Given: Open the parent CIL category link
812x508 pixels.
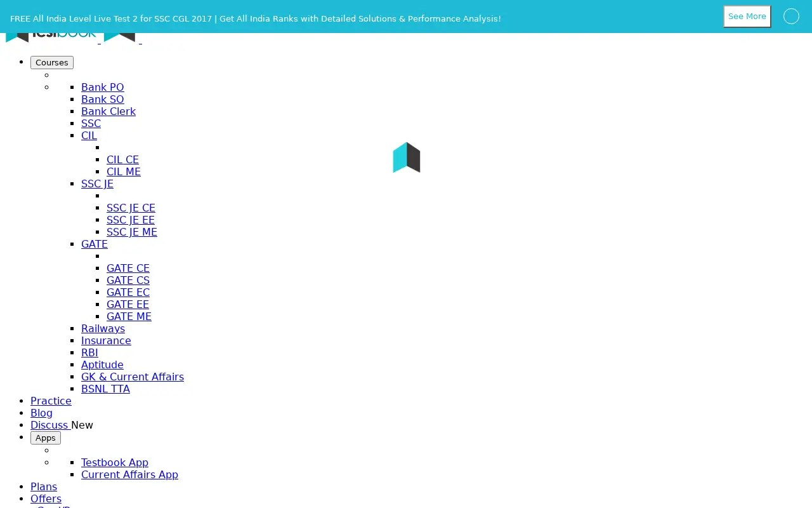Looking at the screenshot, I should coord(89,135).
